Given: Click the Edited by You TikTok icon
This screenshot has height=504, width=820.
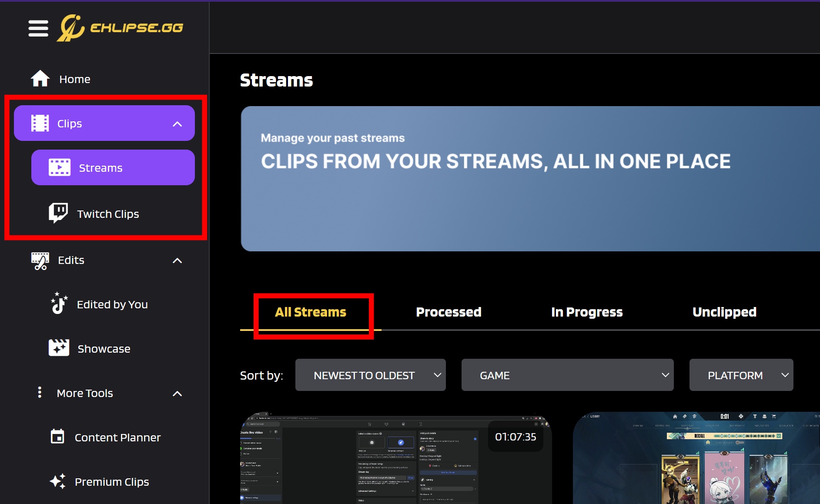Looking at the screenshot, I should pos(59,304).
